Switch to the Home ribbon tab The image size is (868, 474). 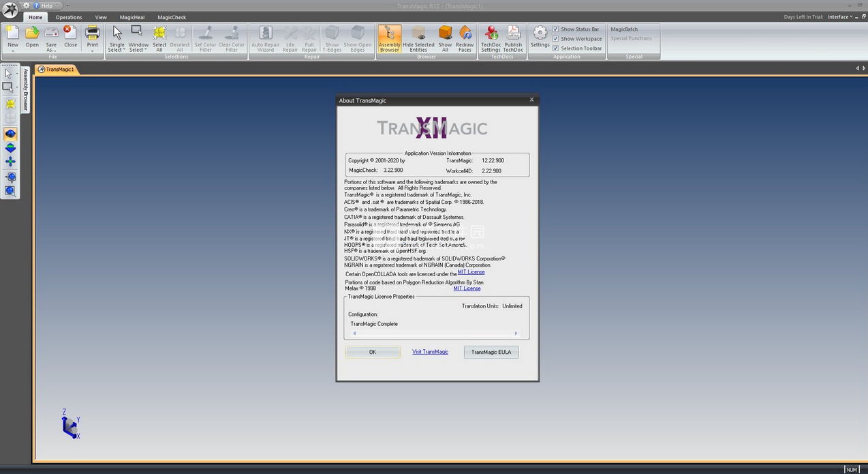click(x=35, y=17)
